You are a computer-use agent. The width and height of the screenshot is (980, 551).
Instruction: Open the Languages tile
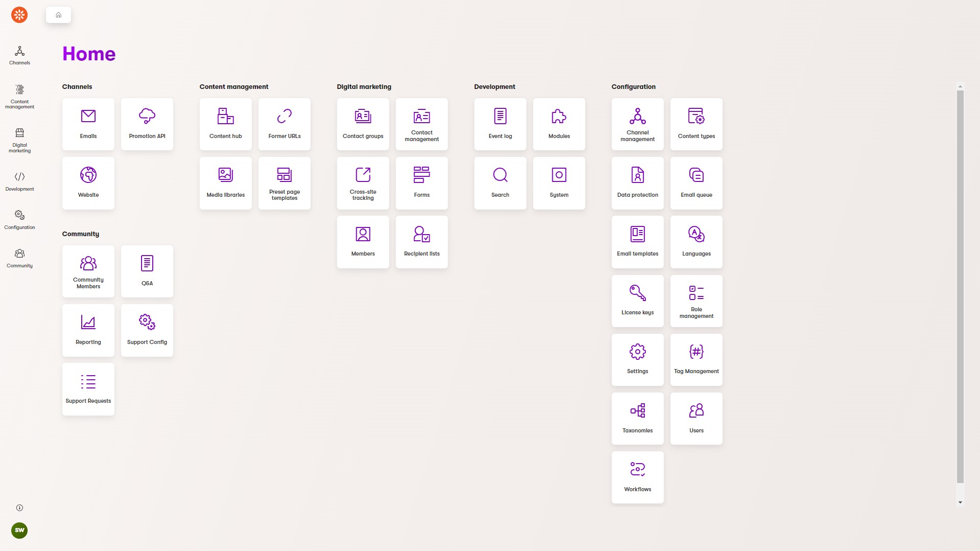tap(696, 242)
